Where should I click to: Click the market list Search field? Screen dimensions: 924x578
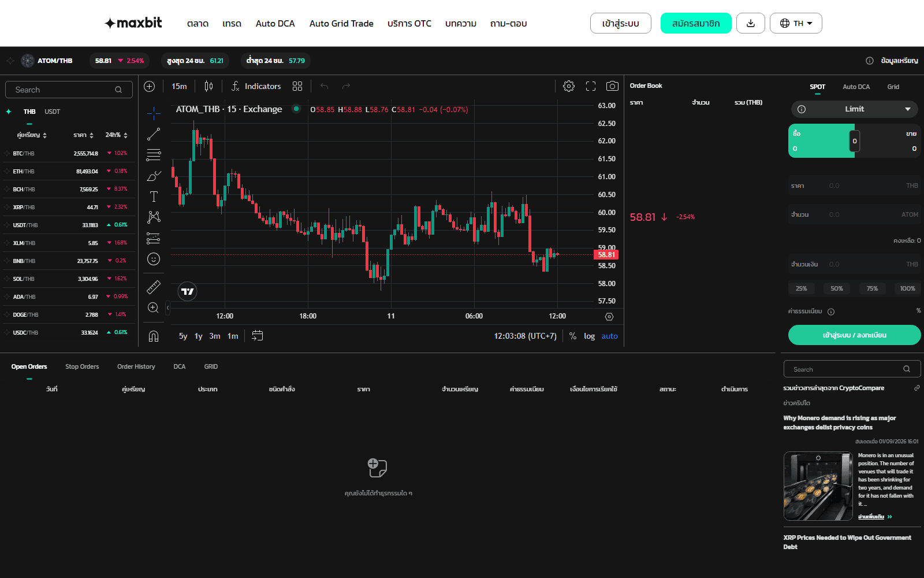[69, 90]
